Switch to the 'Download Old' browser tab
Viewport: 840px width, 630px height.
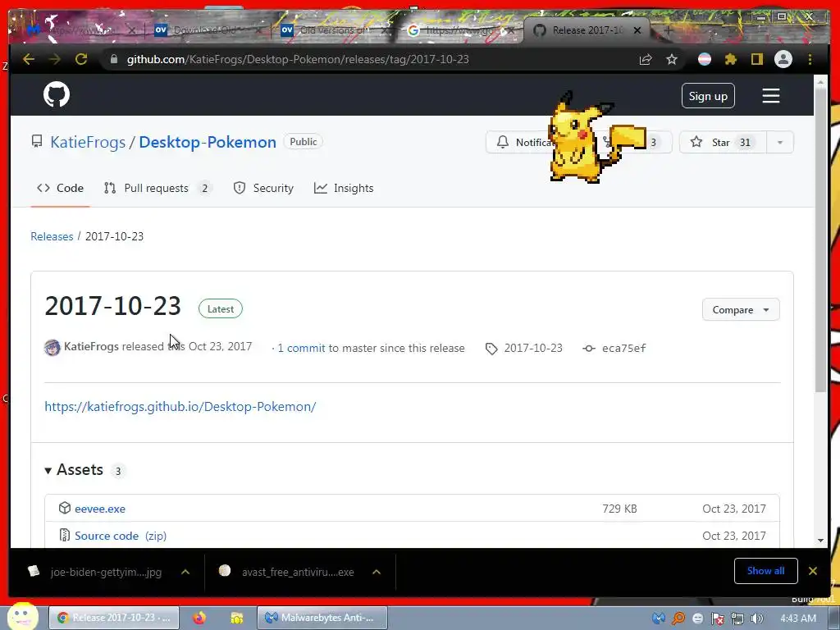pos(206,30)
